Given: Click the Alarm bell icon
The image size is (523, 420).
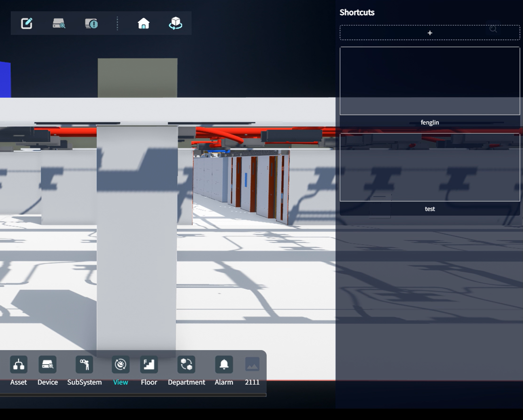Looking at the screenshot, I should 224,365.
